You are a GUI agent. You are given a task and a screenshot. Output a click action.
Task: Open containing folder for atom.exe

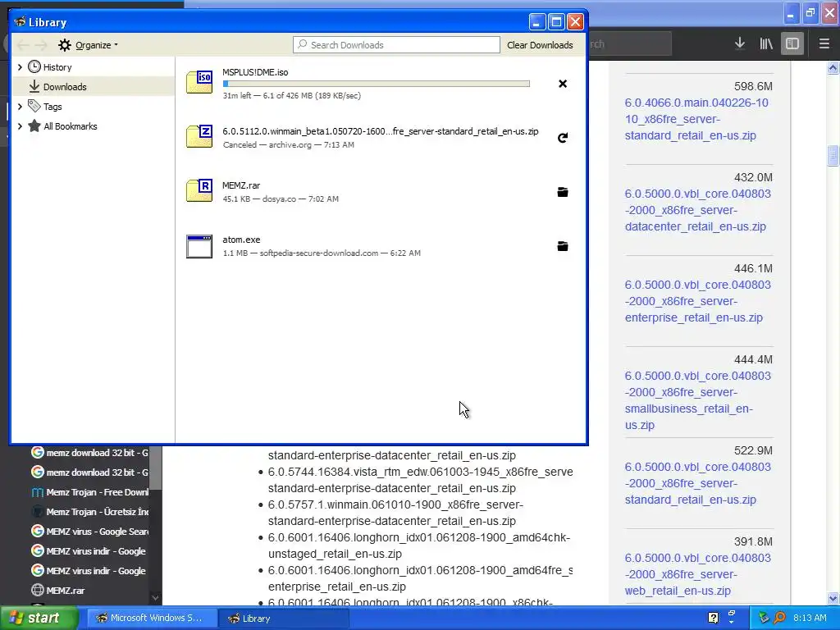coord(563,246)
